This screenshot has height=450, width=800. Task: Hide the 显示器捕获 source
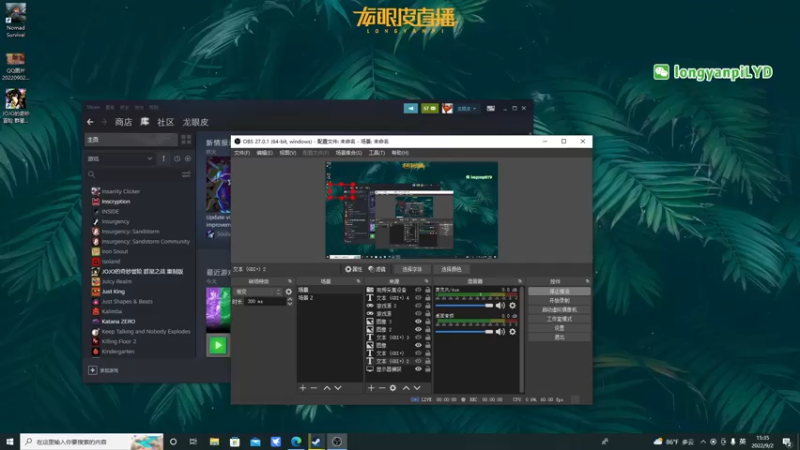point(418,369)
